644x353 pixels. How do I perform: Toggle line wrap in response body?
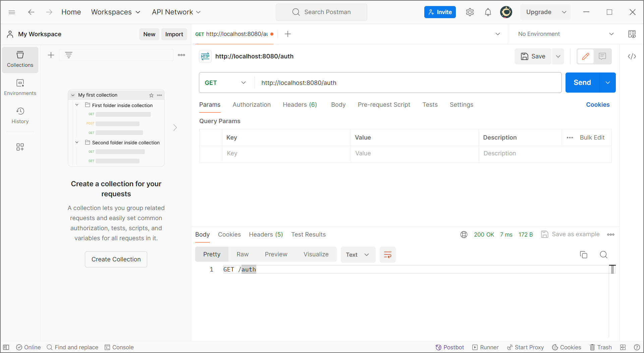[x=388, y=255]
